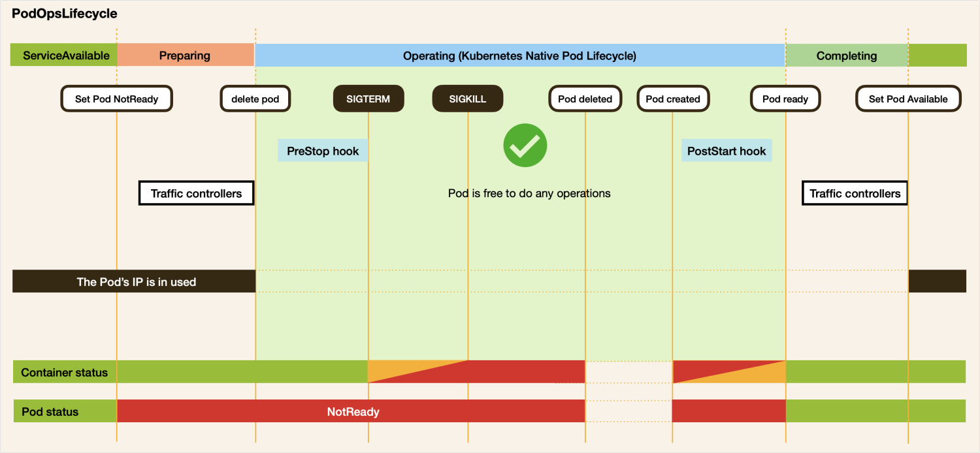The height and width of the screenshot is (453, 980).
Task: Toggle the Set Pod NotReady state
Action: (x=116, y=98)
